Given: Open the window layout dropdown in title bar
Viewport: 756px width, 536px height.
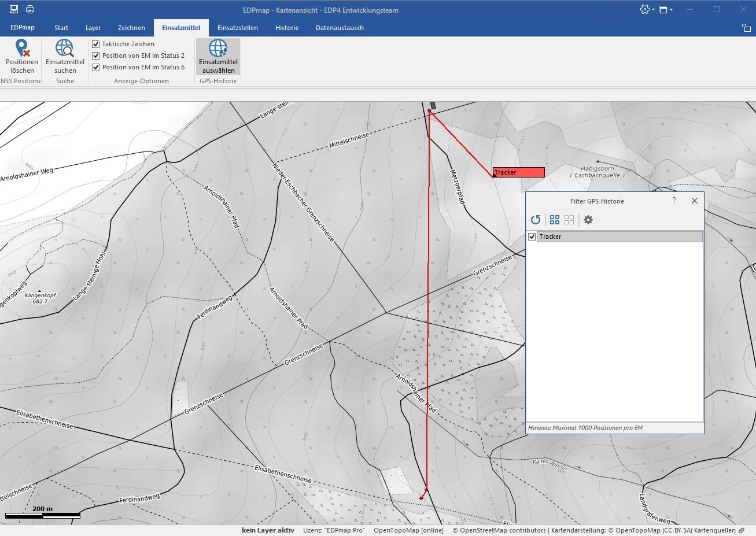Looking at the screenshot, I should coord(666,10).
